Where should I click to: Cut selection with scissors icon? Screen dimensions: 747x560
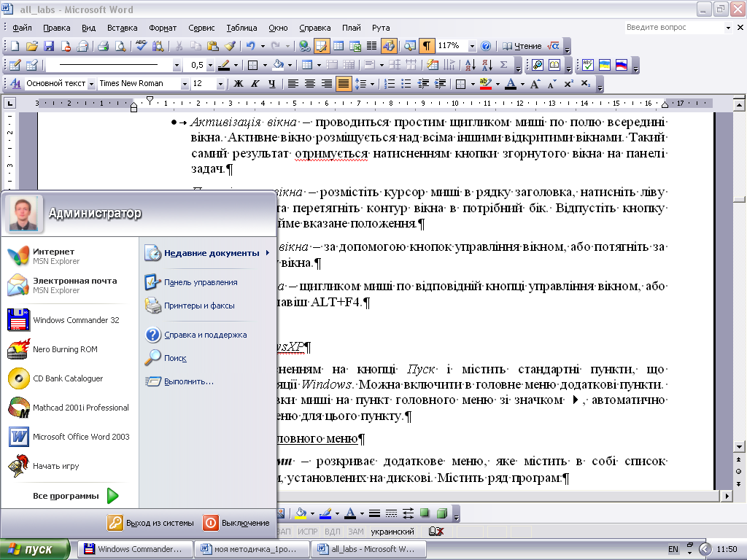(x=179, y=46)
